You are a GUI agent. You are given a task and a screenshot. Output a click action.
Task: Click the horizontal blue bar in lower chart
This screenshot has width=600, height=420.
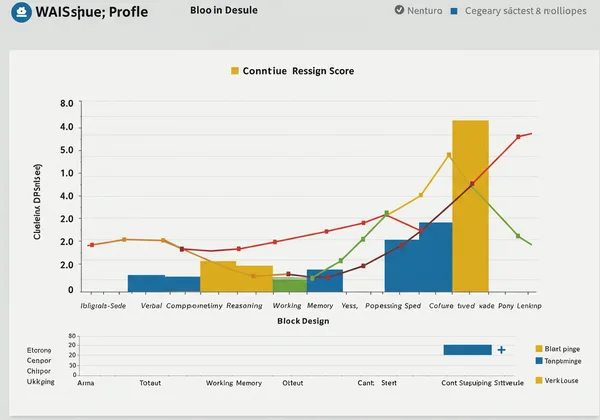coord(467,350)
